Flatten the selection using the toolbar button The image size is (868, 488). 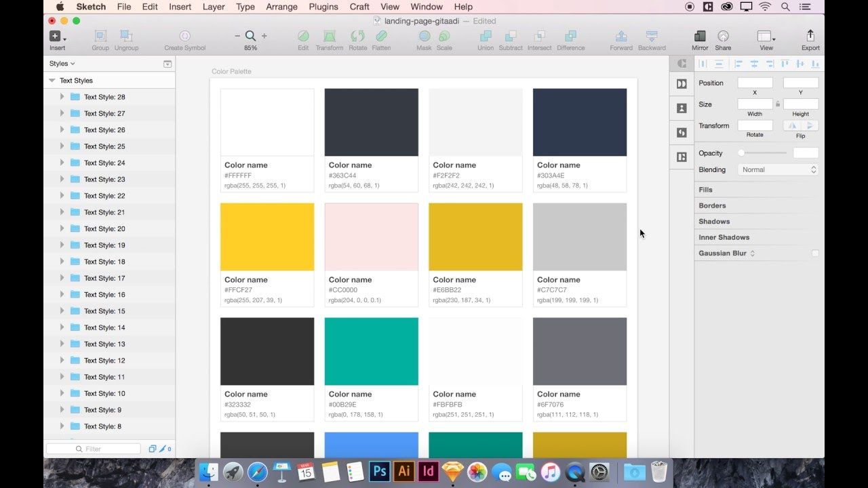[381, 37]
